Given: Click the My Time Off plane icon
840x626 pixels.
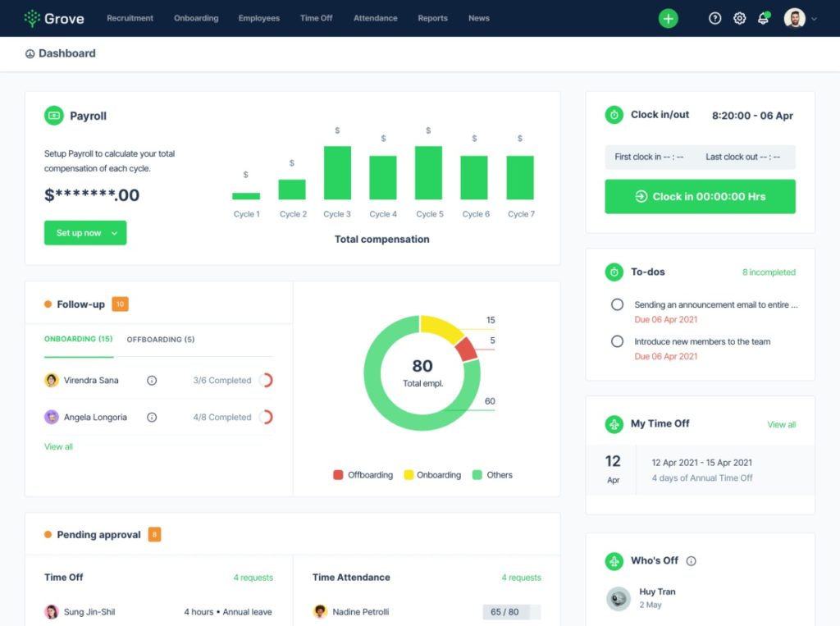Looking at the screenshot, I should [x=614, y=424].
